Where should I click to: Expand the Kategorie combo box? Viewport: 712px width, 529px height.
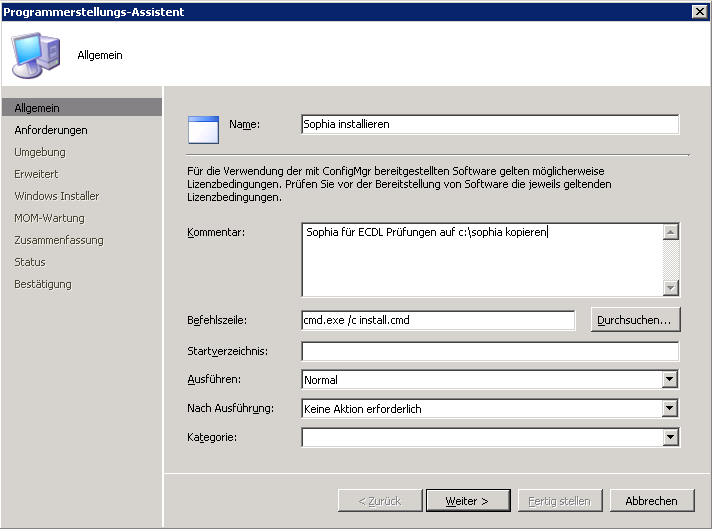tap(670, 438)
